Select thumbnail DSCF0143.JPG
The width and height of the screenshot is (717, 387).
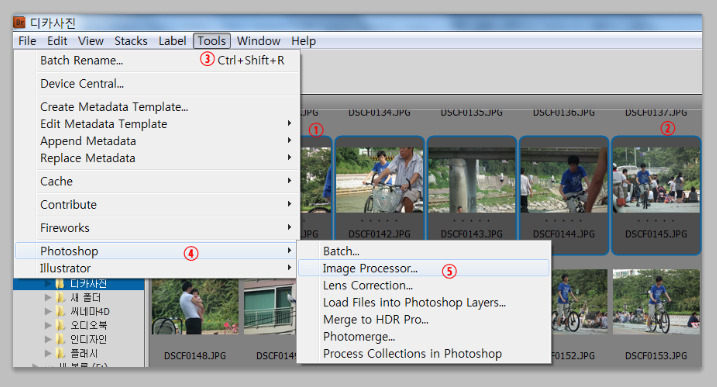tap(471, 180)
